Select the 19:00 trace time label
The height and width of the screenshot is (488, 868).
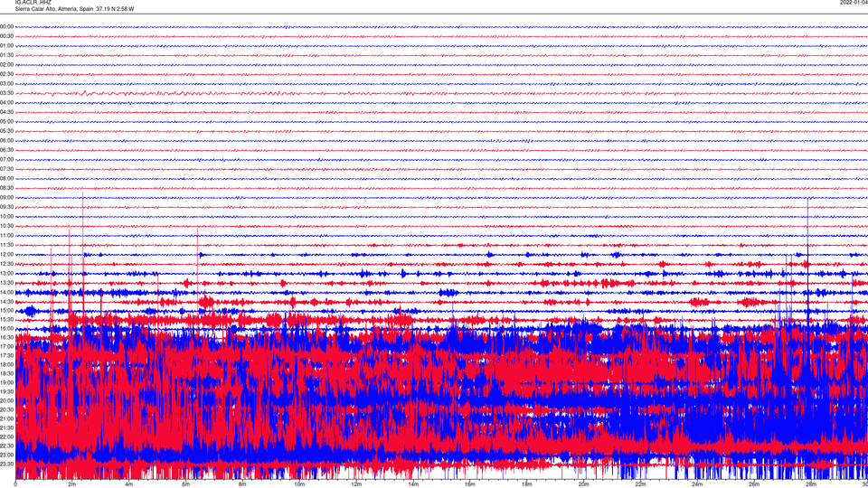6,382
